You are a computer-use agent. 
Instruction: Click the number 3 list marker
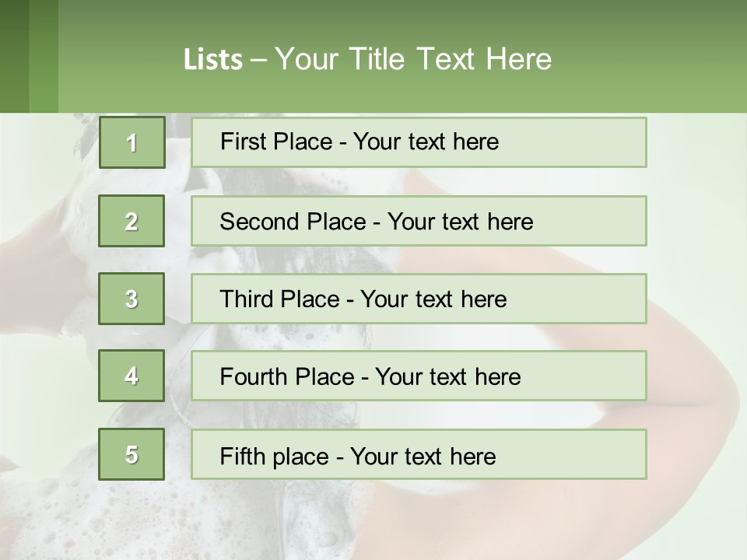tap(132, 299)
